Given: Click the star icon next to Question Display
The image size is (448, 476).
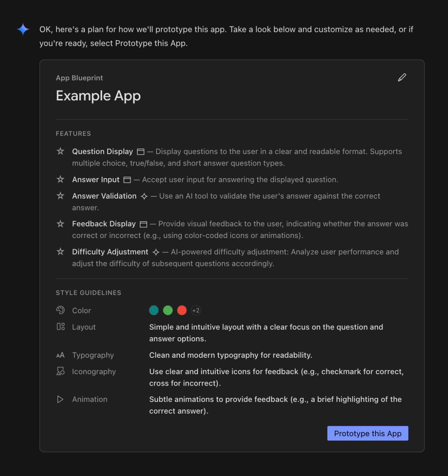Looking at the screenshot, I should [x=60, y=151].
